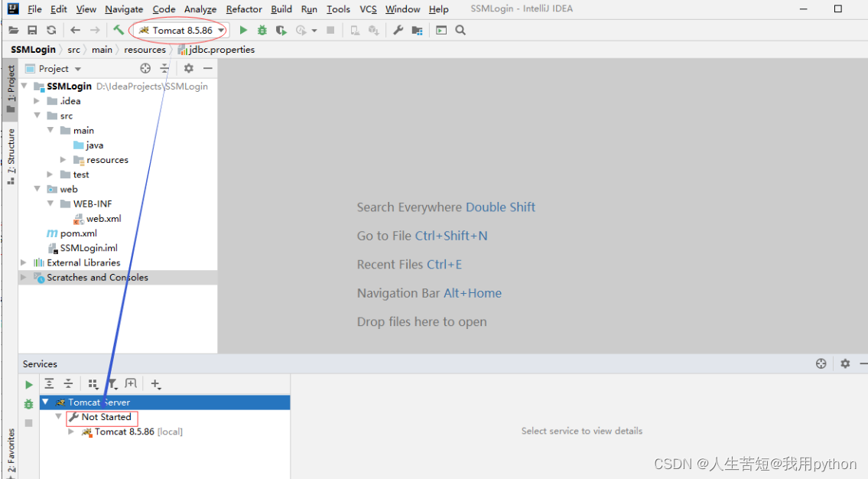Click the SSMLogin breadcrumb in navigation bar
Viewport: 868px width, 479px height.
tap(33, 49)
